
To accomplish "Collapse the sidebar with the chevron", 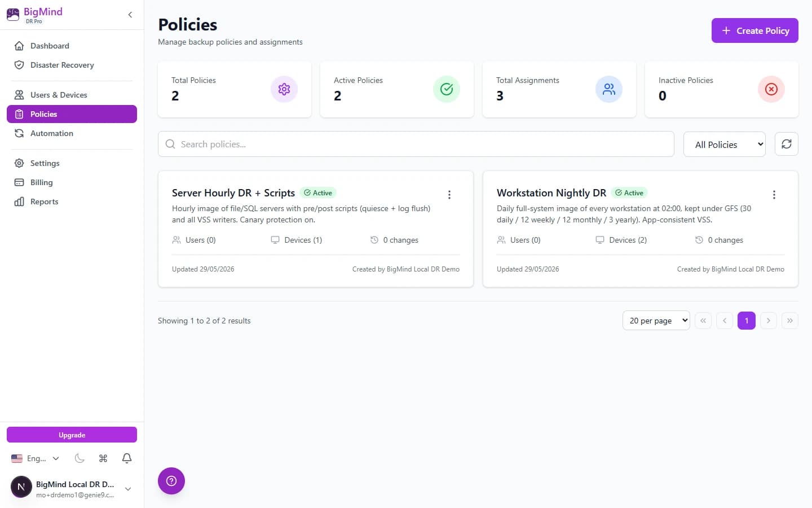I will point(130,15).
